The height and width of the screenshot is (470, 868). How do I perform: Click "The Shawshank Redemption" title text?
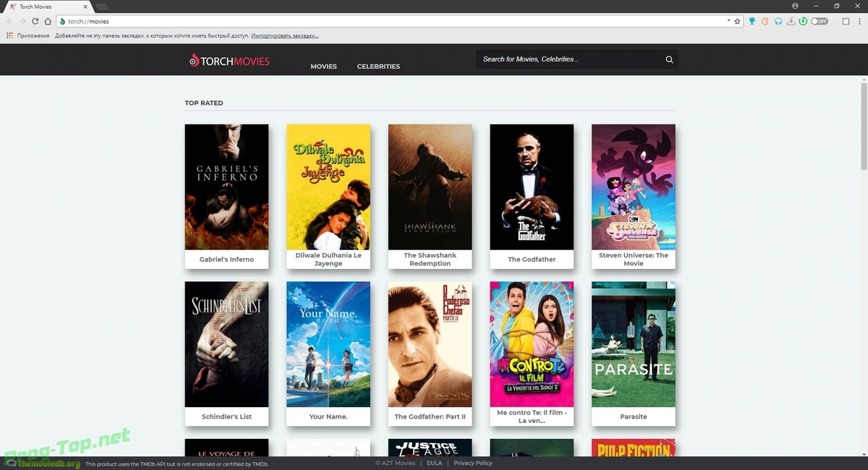(430, 260)
